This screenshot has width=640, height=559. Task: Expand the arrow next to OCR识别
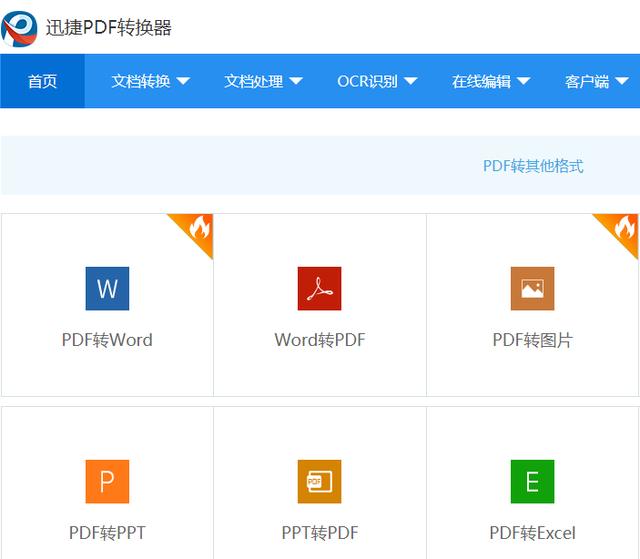pos(411,81)
